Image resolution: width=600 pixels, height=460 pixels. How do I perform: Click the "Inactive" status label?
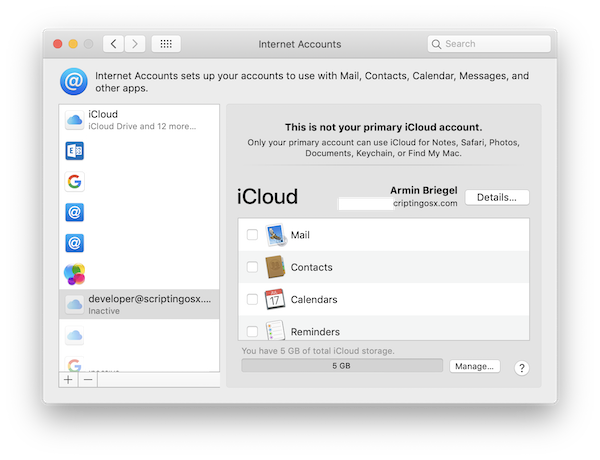(104, 311)
